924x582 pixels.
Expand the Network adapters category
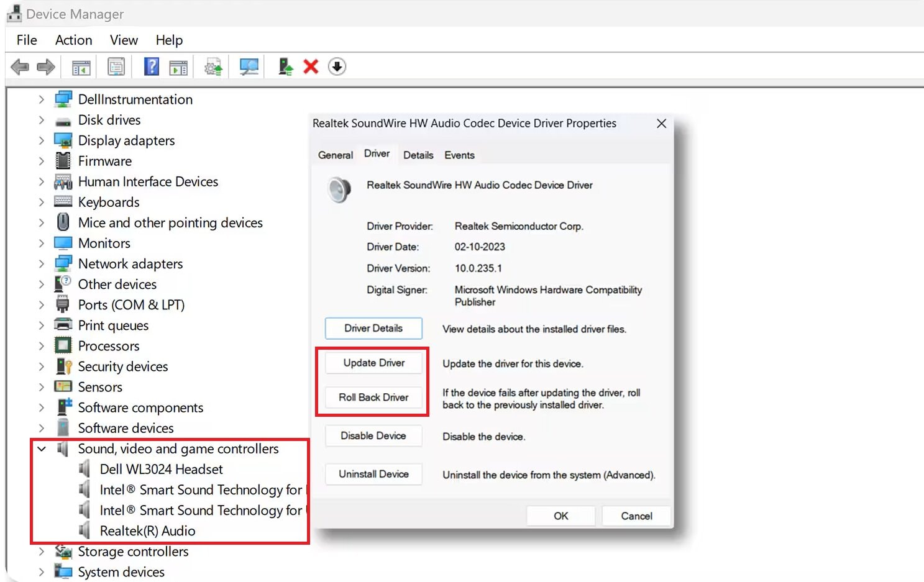(41, 263)
